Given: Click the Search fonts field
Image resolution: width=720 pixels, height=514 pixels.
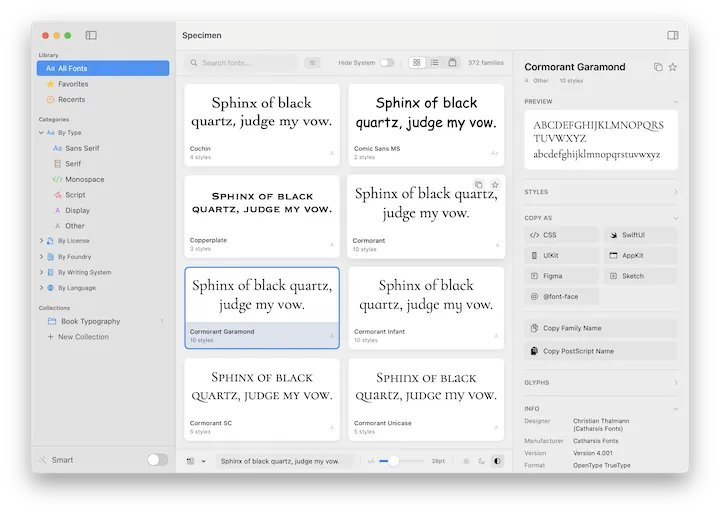Looking at the screenshot, I should click(x=242, y=63).
